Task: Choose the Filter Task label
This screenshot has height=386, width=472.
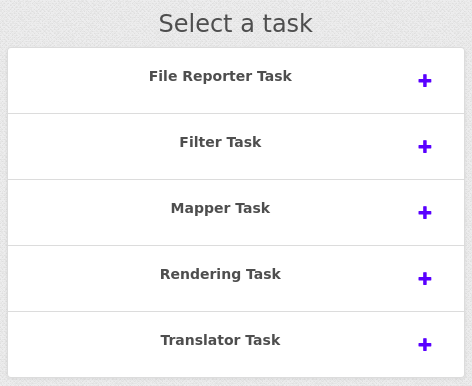Action: coord(220,142)
